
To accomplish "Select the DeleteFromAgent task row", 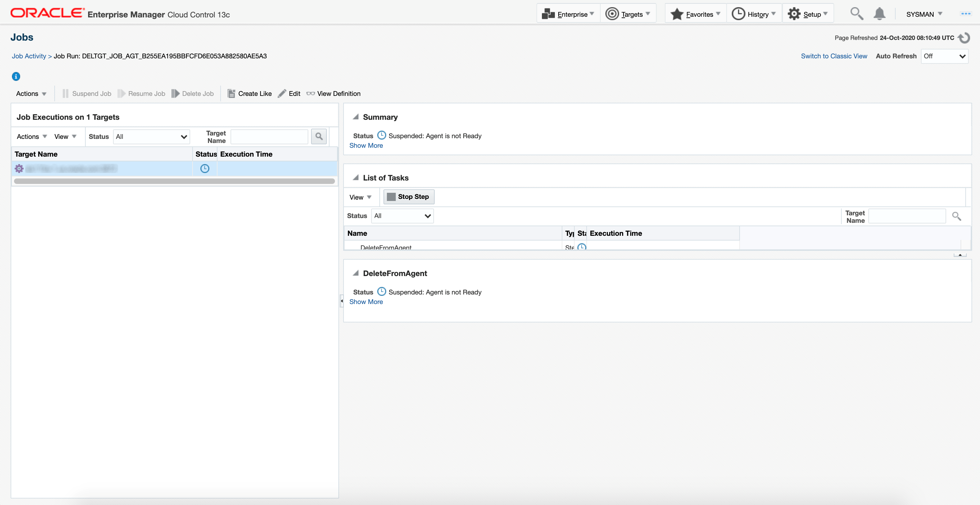I will (x=542, y=246).
